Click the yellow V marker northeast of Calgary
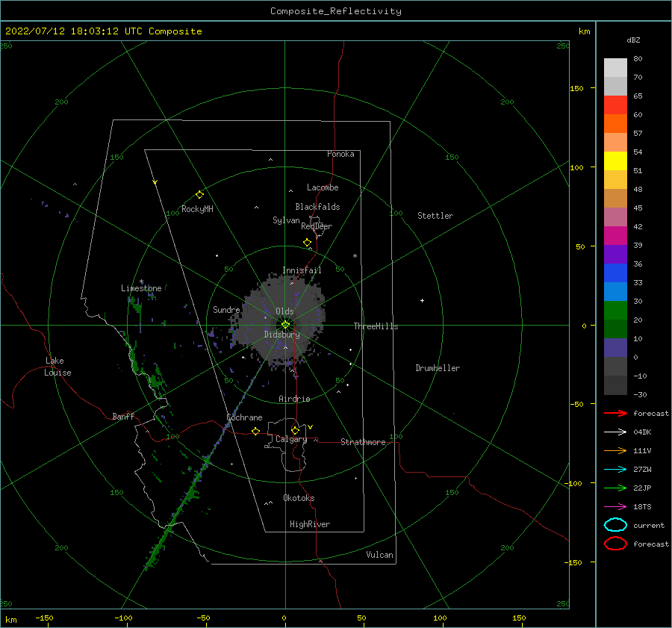Screen dimensions: 672x628 pyautogui.click(x=311, y=427)
